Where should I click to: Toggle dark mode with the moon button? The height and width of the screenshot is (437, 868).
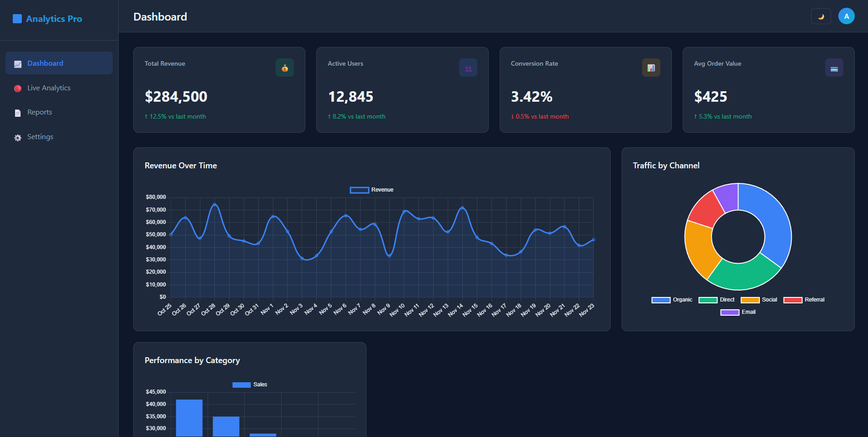(x=820, y=16)
